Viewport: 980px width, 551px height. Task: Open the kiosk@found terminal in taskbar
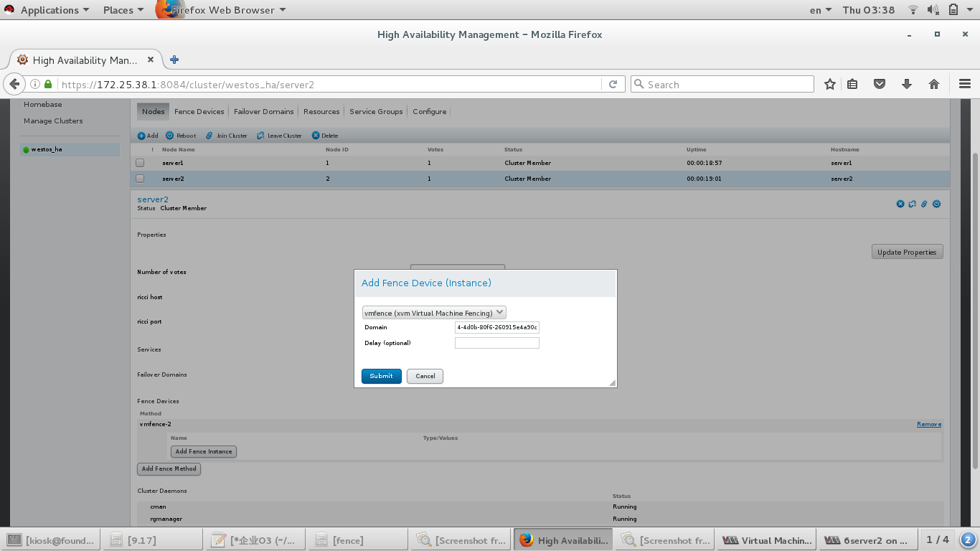tap(51, 540)
